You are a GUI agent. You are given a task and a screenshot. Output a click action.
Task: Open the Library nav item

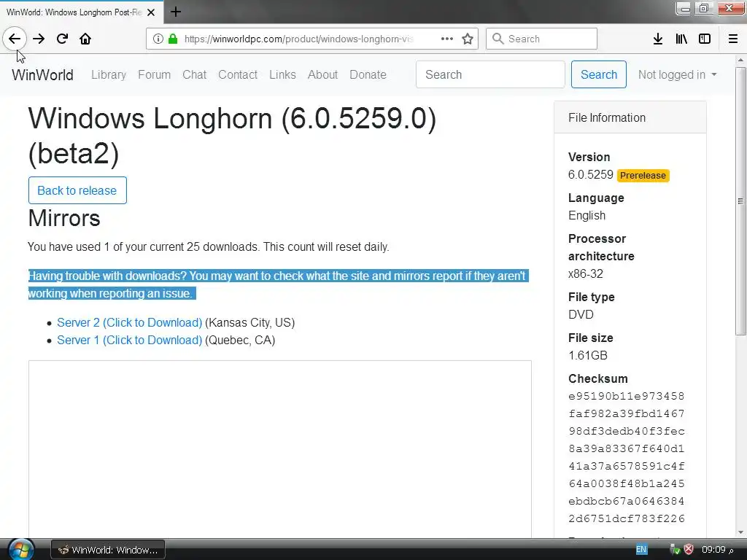[109, 75]
